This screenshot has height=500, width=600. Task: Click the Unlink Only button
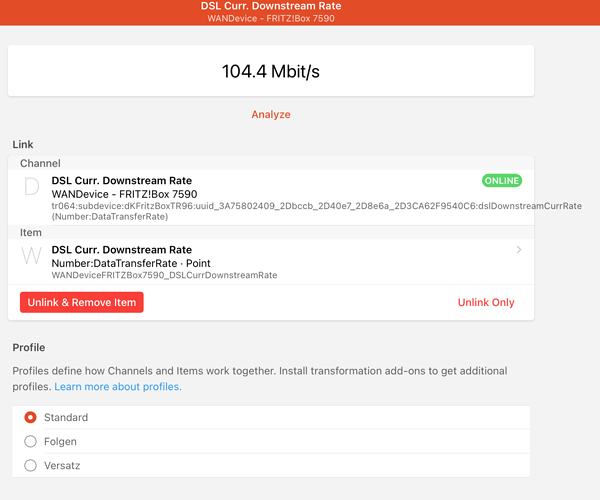(x=486, y=302)
